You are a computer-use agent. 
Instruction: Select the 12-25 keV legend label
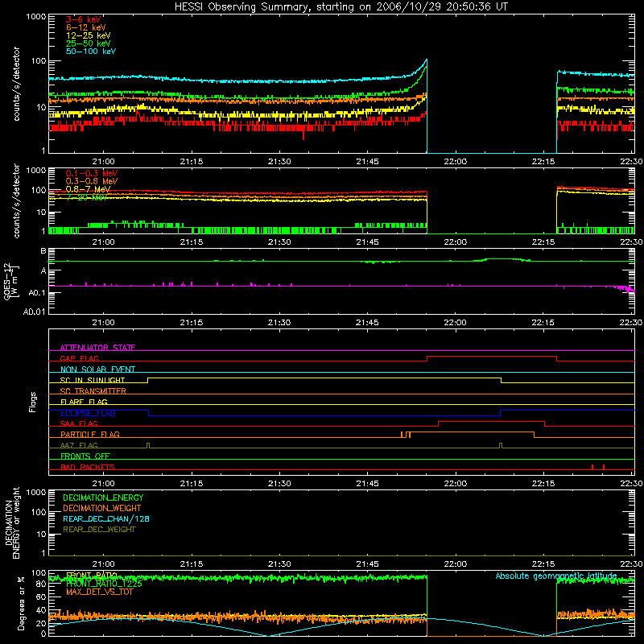click(89, 35)
